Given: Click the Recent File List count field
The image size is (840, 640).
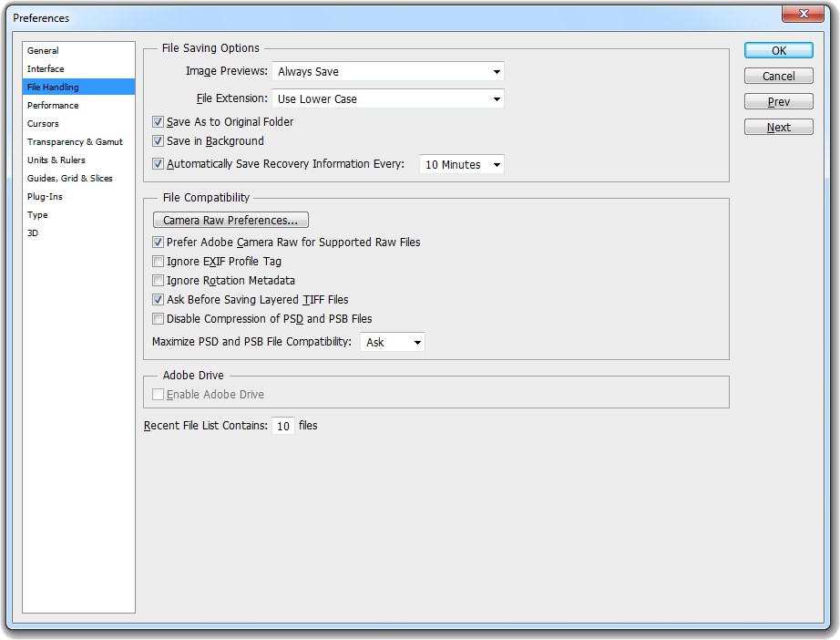Looking at the screenshot, I should tap(283, 427).
